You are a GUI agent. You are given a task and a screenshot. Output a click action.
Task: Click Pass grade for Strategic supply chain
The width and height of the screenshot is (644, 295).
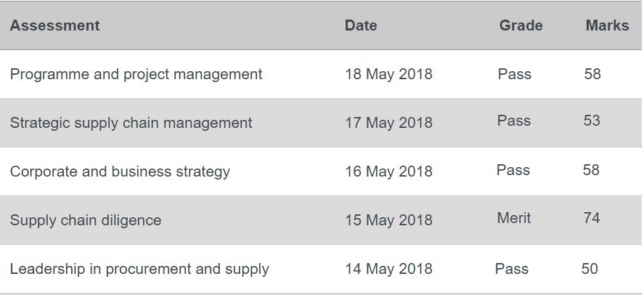point(514,121)
